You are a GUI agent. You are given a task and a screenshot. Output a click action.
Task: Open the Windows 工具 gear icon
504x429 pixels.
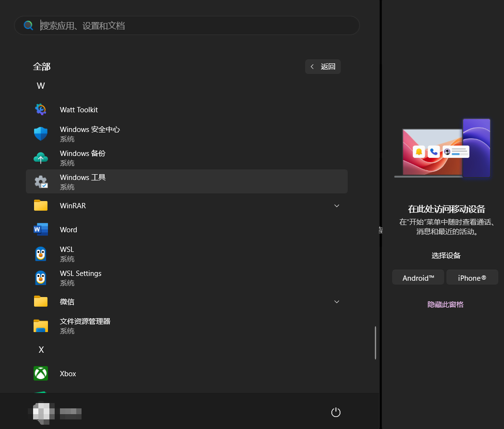pyautogui.click(x=41, y=182)
